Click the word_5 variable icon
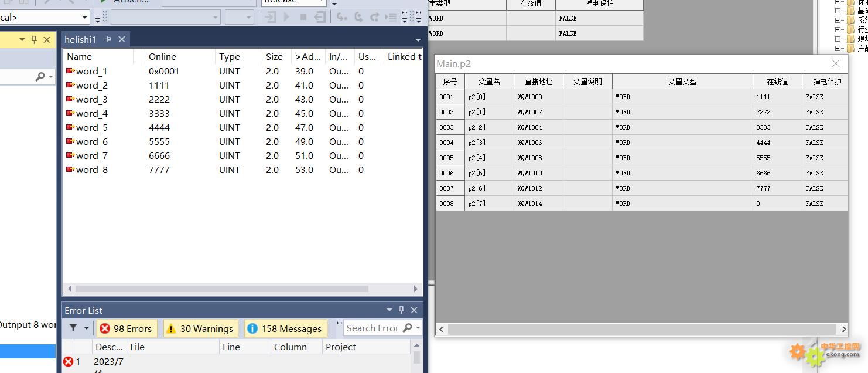The width and height of the screenshot is (868, 373). tap(70, 127)
